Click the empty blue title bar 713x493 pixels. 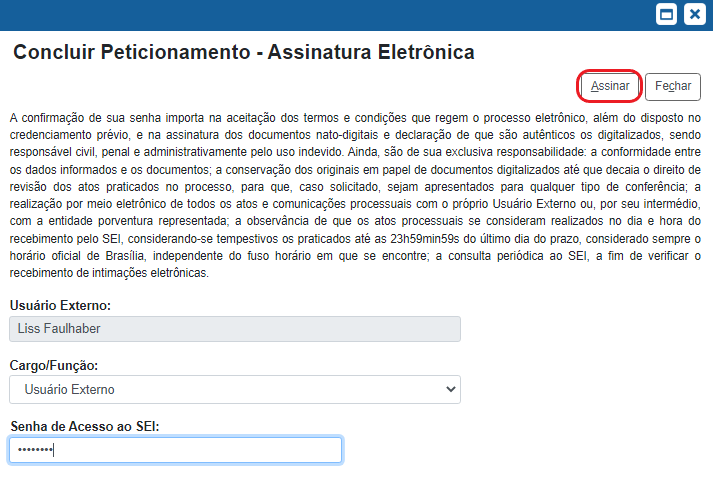point(320,14)
